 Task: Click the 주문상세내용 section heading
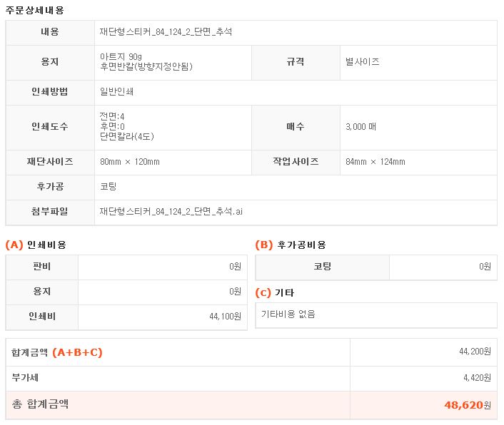pyautogui.click(x=34, y=10)
